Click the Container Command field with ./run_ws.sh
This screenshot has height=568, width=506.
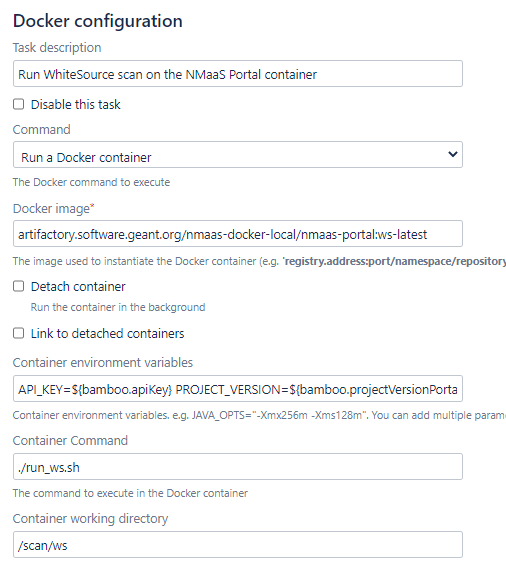238,467
